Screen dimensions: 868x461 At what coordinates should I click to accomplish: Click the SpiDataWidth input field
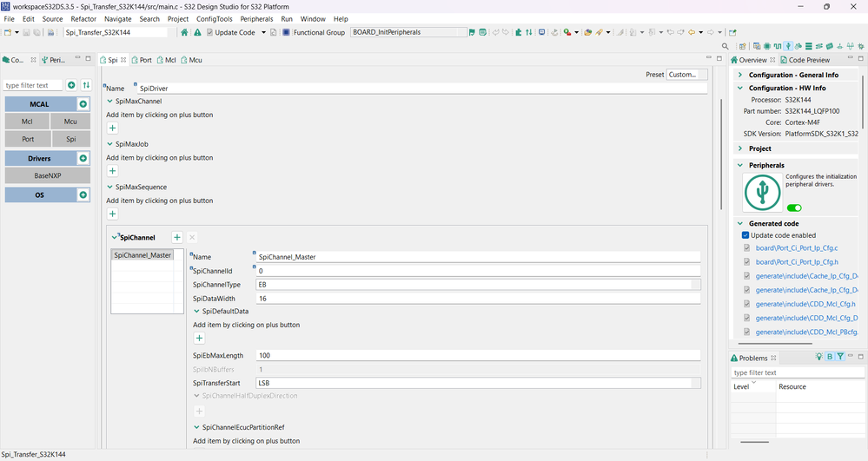[478, 299]
